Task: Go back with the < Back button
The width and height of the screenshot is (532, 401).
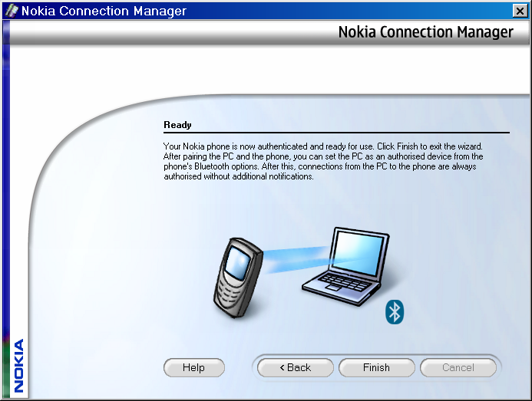Action: (x=296, y=368)
